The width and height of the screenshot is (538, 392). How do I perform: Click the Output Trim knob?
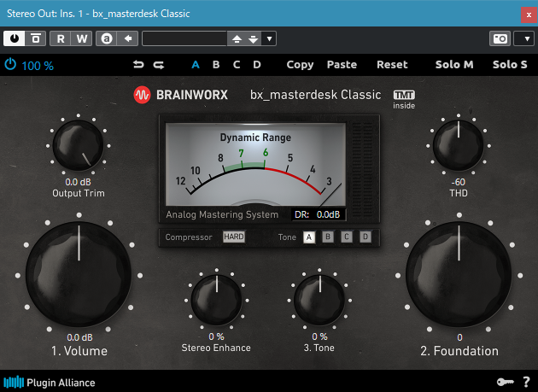point(79,145)
